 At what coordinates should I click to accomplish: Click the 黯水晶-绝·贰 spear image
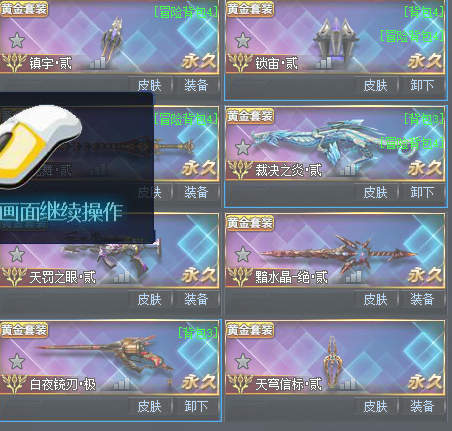(x=338, y=255)
